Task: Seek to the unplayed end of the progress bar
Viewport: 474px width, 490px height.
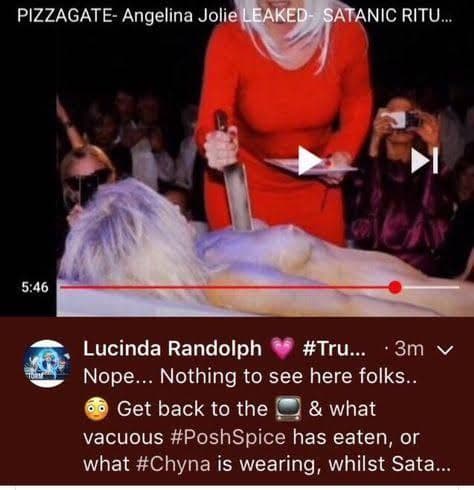Action: coord(432,287)
